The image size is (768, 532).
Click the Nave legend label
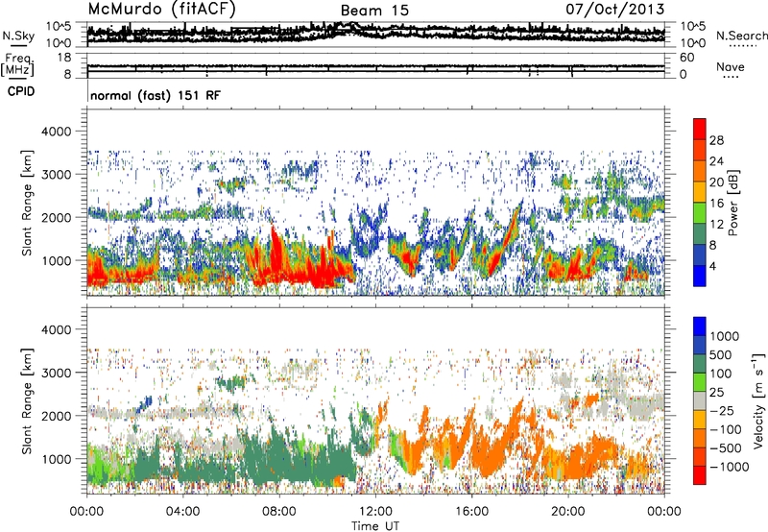point(731,66)
